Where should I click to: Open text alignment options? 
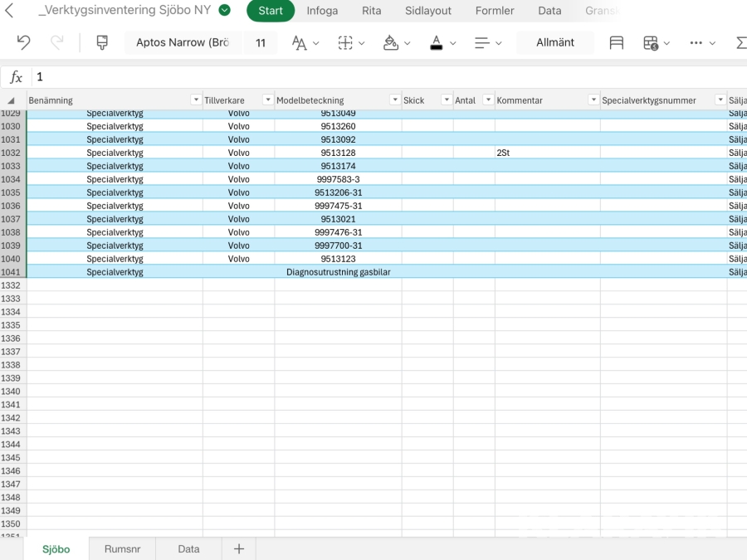(x=482, y=42)
